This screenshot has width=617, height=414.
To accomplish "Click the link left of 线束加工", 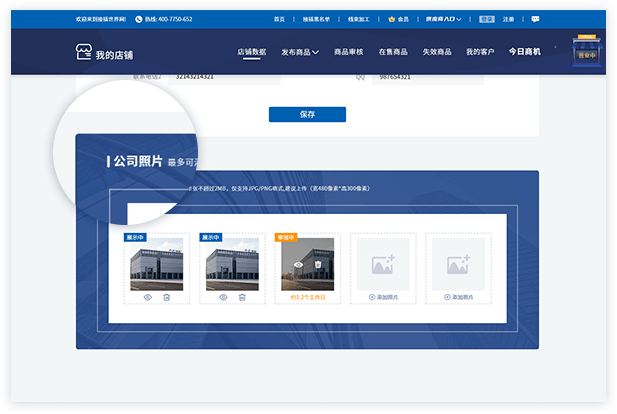I will [316, 19].
